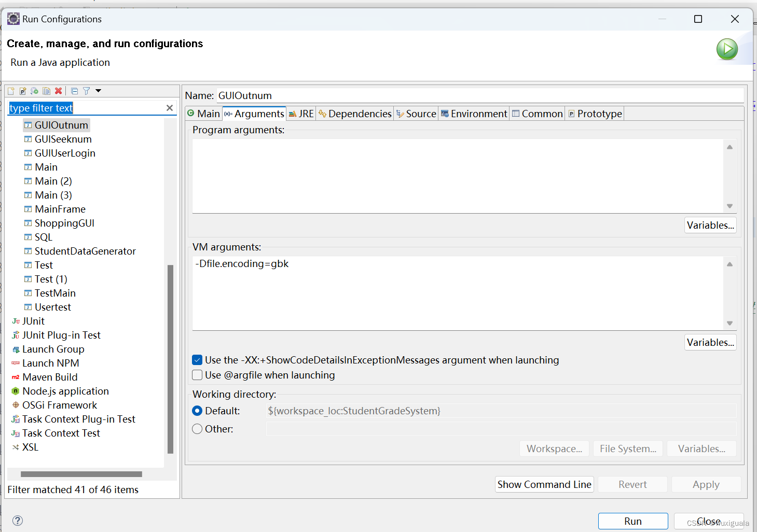Click the Launch Group icon
The height and width of the screenshot is (532, 757).
tap(16, 349)
